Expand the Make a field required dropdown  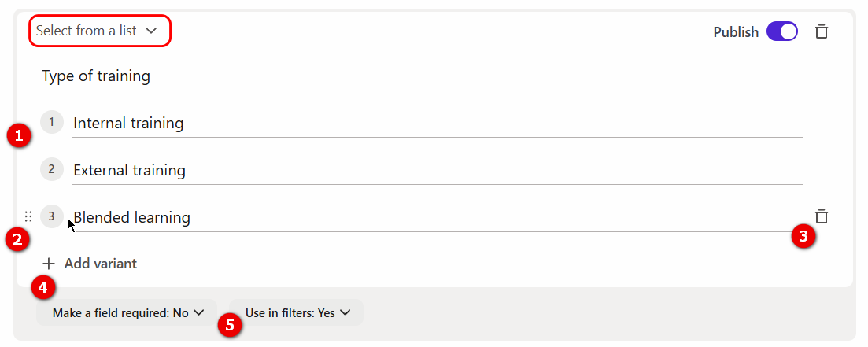(127, 313)
